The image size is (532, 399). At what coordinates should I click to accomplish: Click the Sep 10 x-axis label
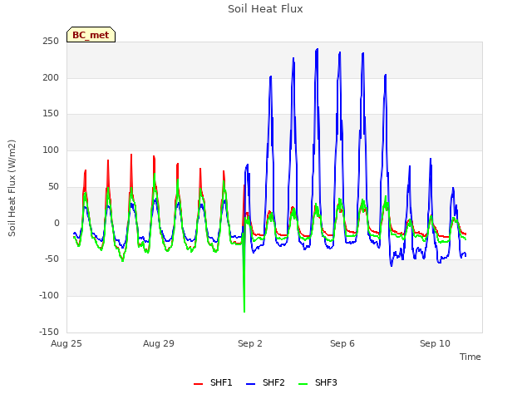point(435,343)
